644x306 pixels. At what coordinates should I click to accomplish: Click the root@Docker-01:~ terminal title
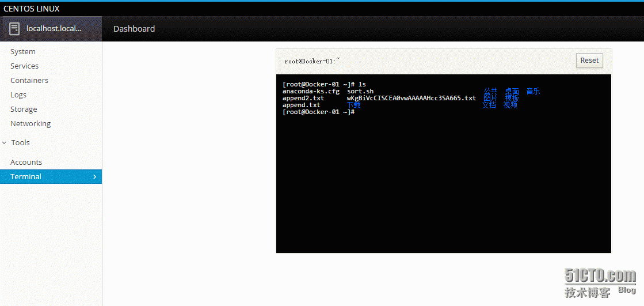[312, 61]
